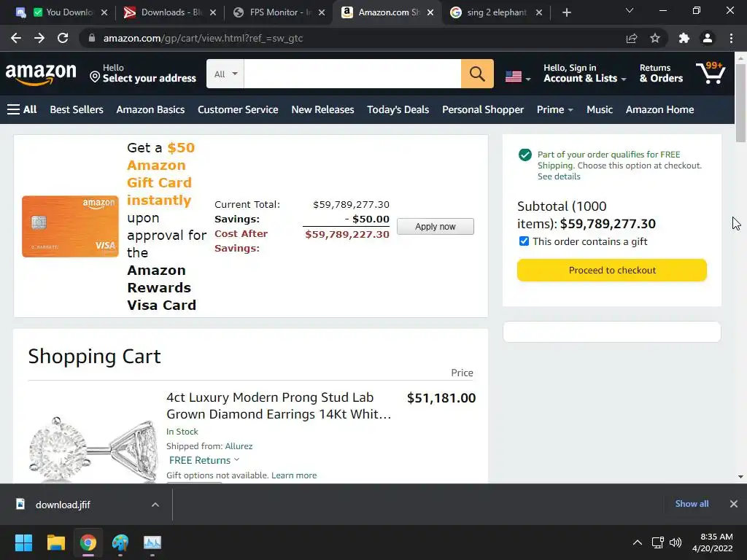Click the browser back arrow
747x560 pixels.
[16, 38]
